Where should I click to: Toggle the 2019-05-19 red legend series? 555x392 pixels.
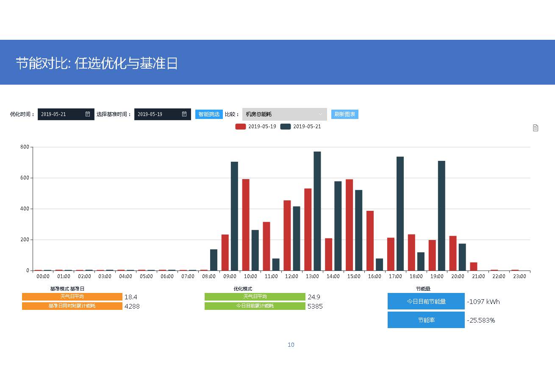[x=241, y=127]
